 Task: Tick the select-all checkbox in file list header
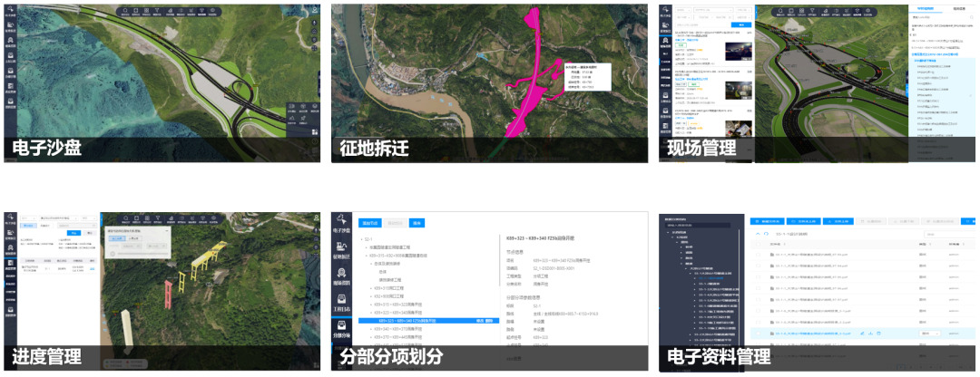(x=759, y=244)
